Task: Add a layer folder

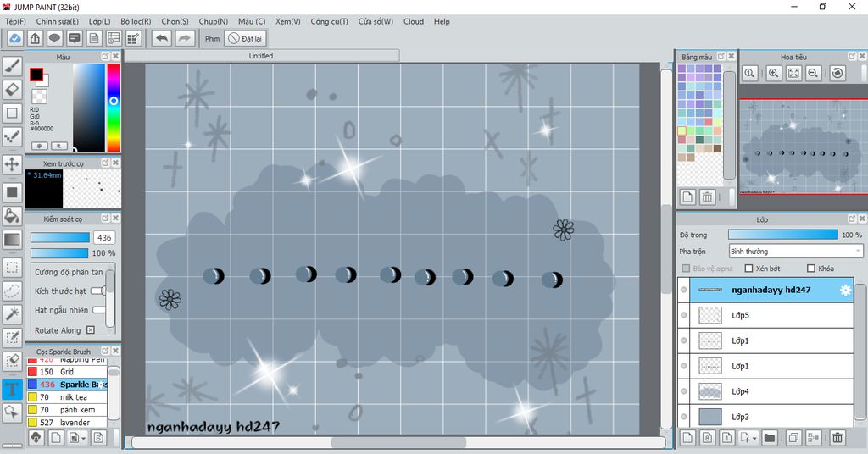Action: 770,438
